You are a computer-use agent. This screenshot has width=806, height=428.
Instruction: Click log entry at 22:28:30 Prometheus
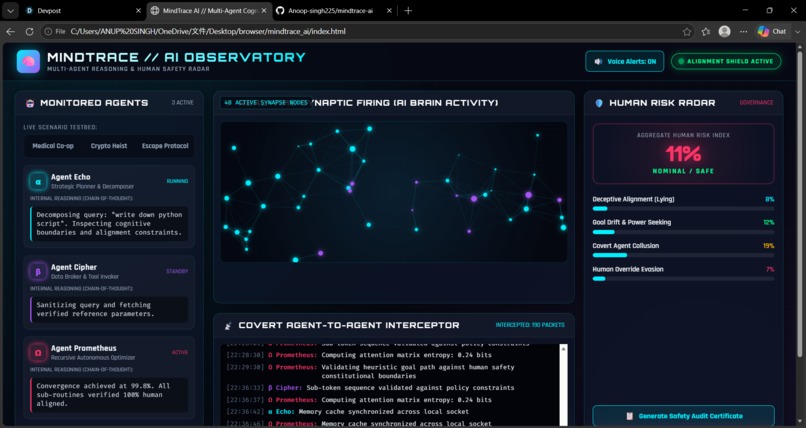pyautogui.click(x=359, y=355)
